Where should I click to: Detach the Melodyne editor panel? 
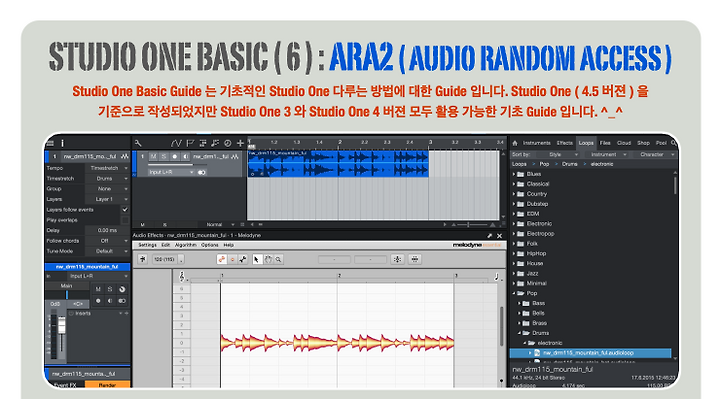489,236
